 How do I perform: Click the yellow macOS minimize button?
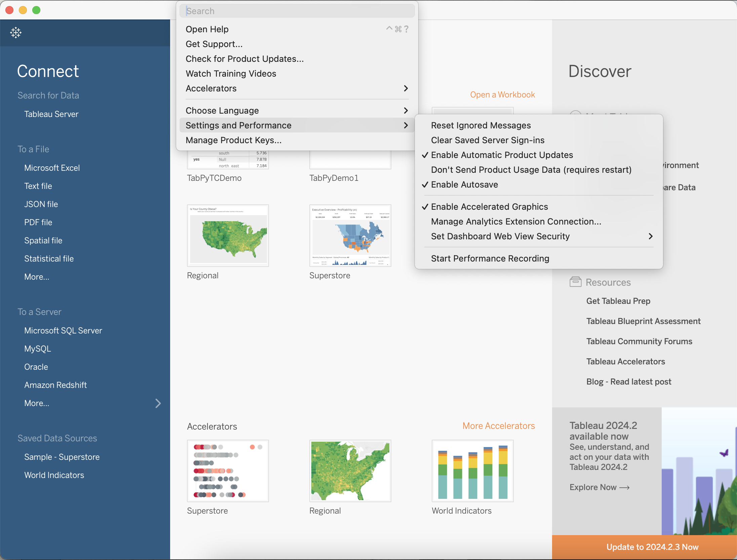(23, 10)
